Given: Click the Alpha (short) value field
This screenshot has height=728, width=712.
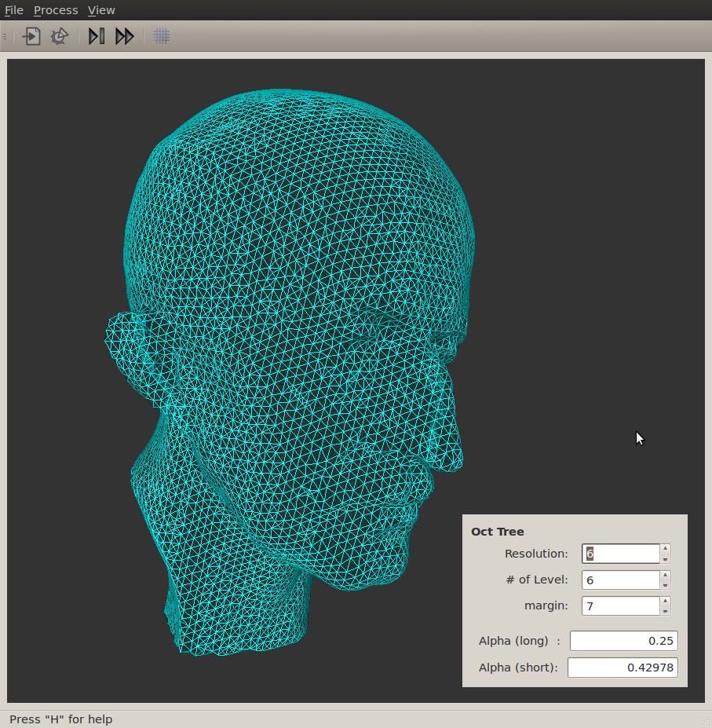Looking at the screenshot, I should pos(622,668).
